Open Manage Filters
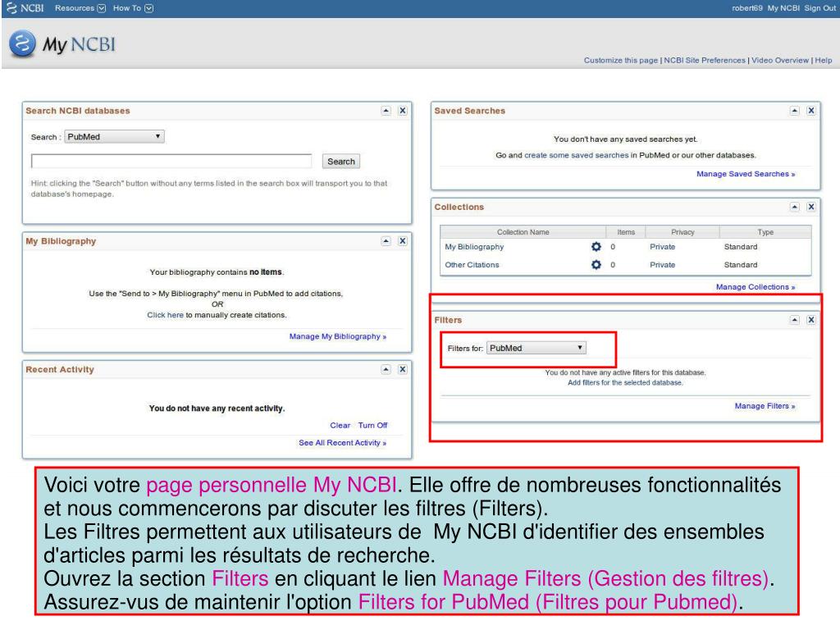The image size is (840, 630). point(765,406)
